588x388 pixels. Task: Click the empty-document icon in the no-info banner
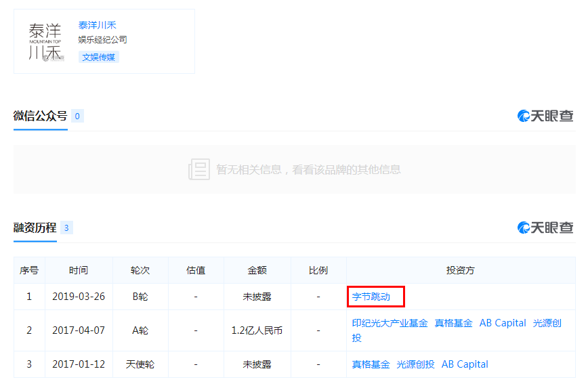tap(198, 169)
